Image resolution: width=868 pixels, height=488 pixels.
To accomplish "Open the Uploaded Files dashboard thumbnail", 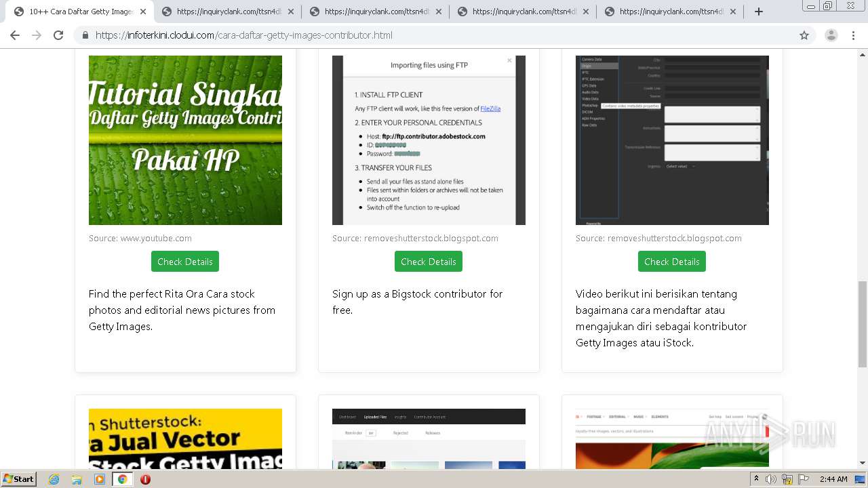I will pos(429,439).
